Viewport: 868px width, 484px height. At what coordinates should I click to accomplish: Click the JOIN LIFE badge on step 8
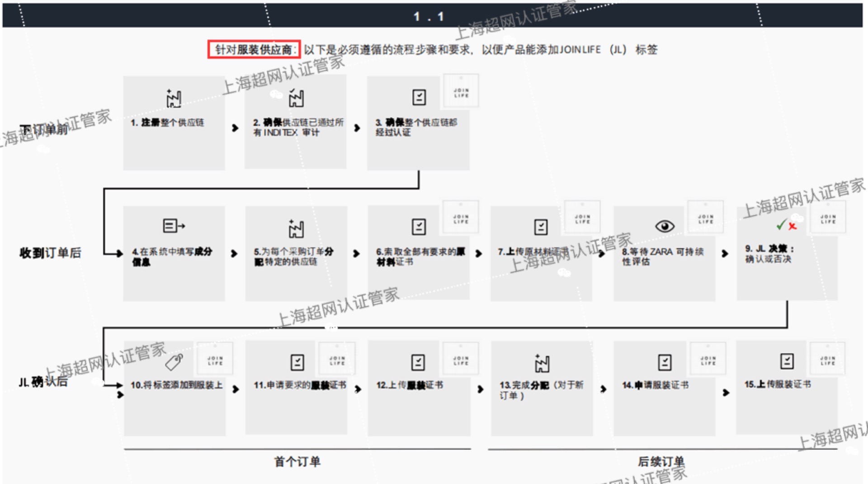point(705,218)
